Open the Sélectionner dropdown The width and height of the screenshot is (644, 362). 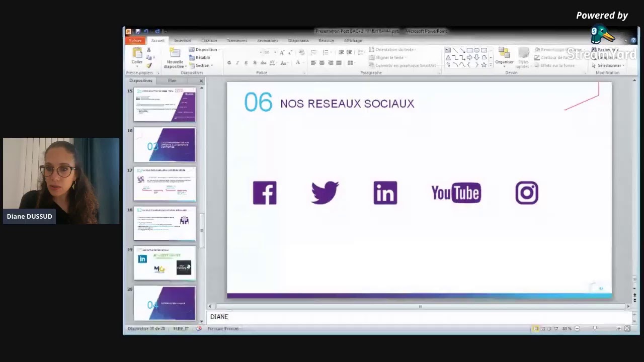pyautogui.click(x=608, y=65)
